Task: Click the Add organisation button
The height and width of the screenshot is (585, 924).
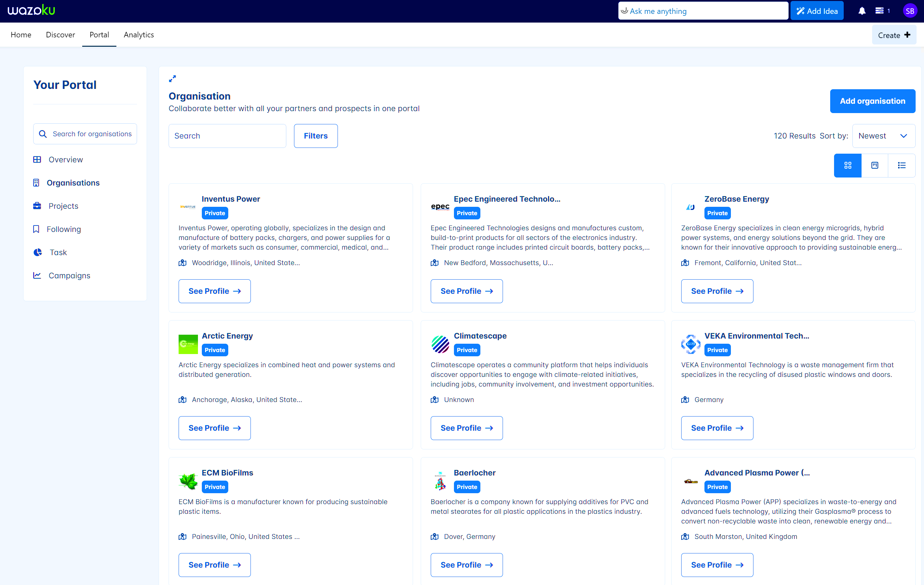Action: pos(872,101)
